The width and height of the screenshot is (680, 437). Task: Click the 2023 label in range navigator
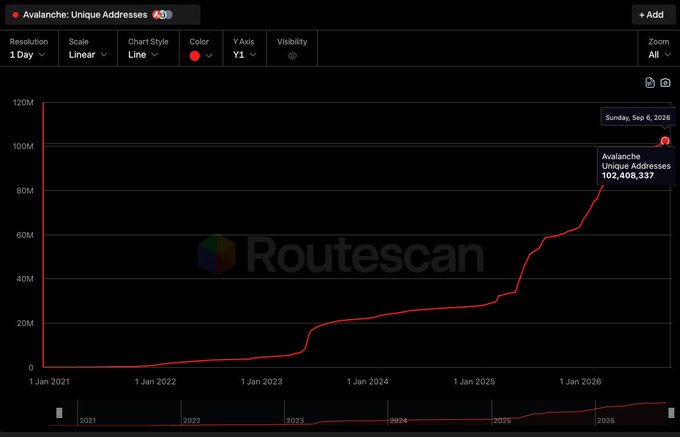pyautogui.click(x=295, y=421)
